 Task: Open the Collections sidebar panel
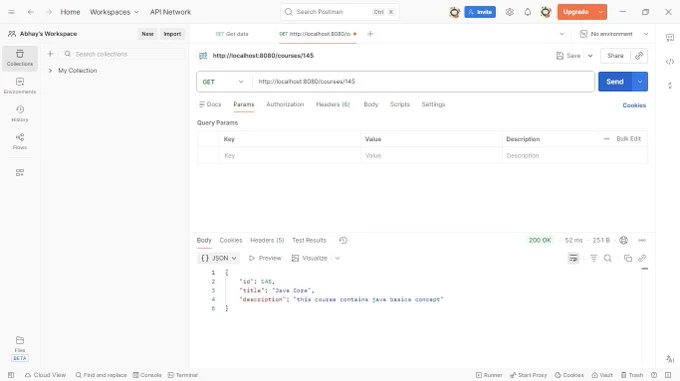(20, 58)
